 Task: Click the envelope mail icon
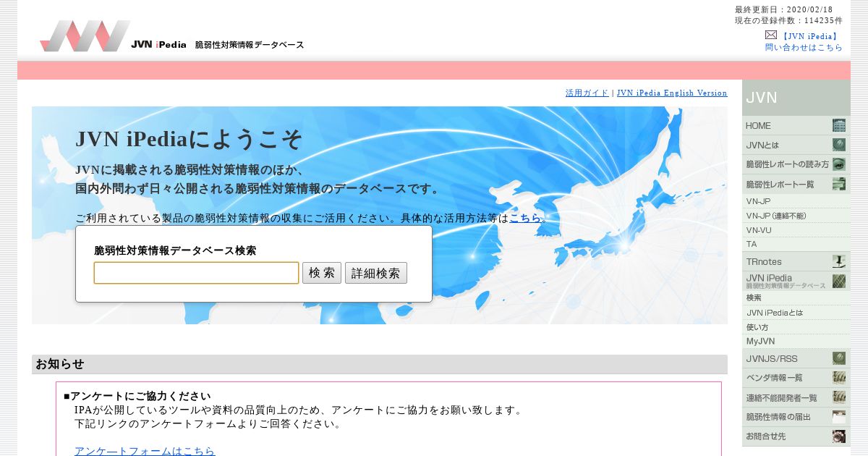pyautogui.click(x=771, y=35)
